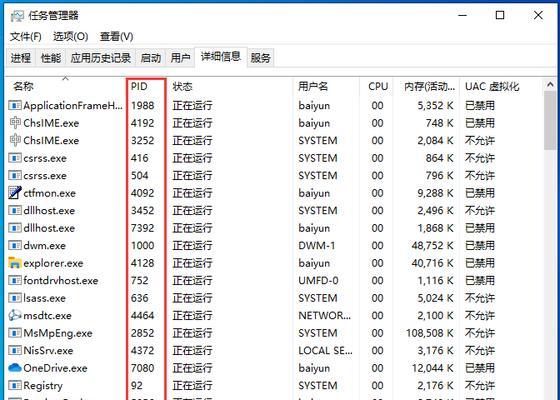Click the MsMpEng.exe process icon
The image size is (560, 400).
[15, 333]
